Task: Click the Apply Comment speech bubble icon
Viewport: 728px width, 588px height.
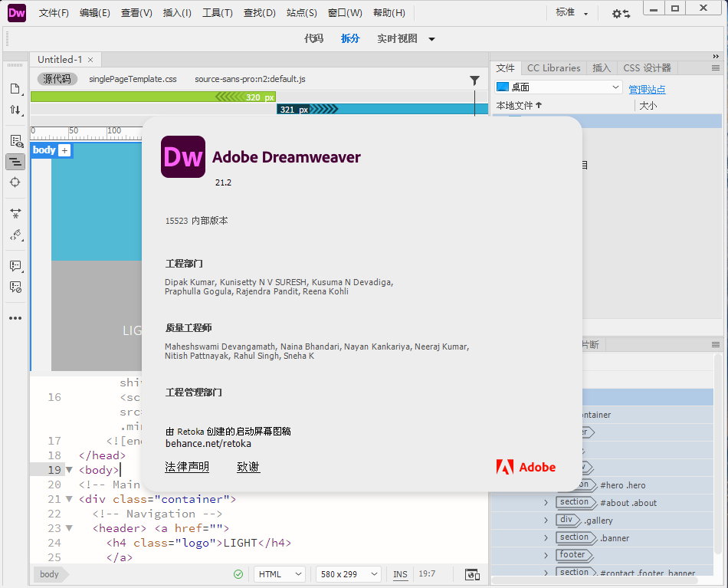Action: pyautogui.click(x=15, y=266)
